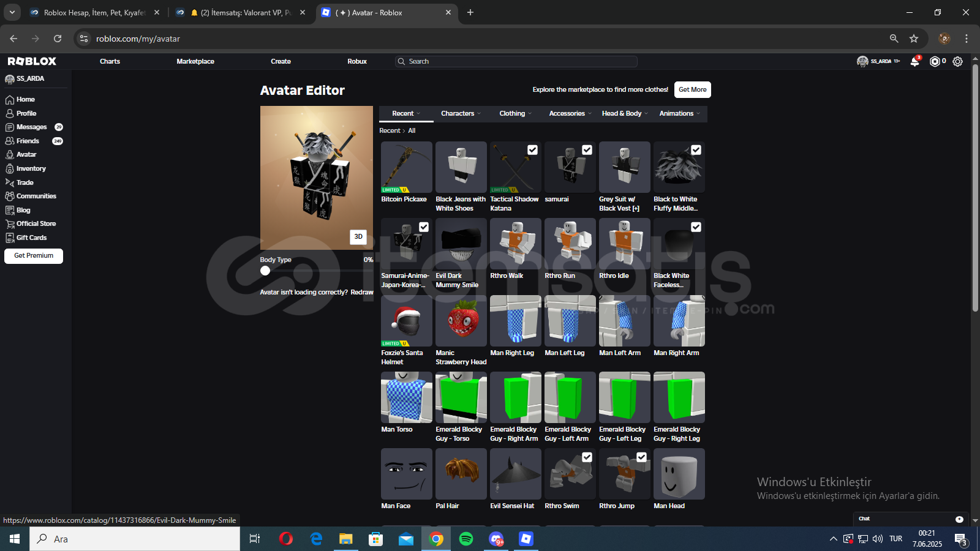Switch to Roblox Hesap browser tab
The image size is (980, 551).
pos(95,12)
